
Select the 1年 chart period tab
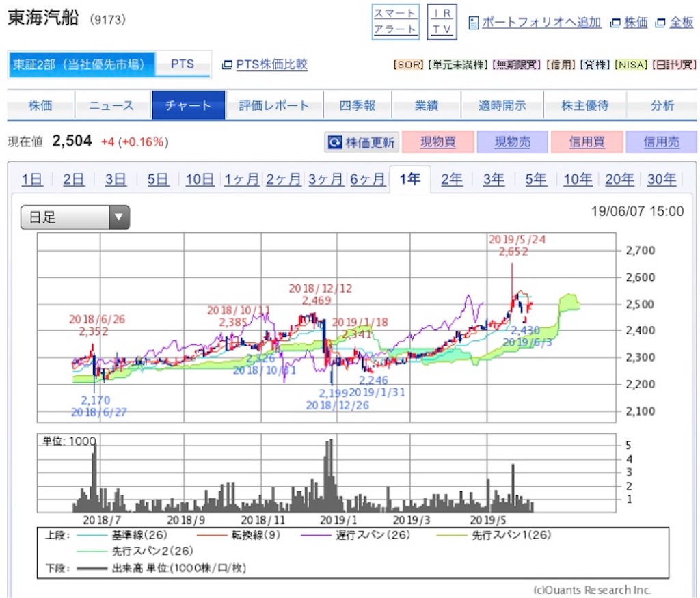pyautogui.click(x=410, y=179)
